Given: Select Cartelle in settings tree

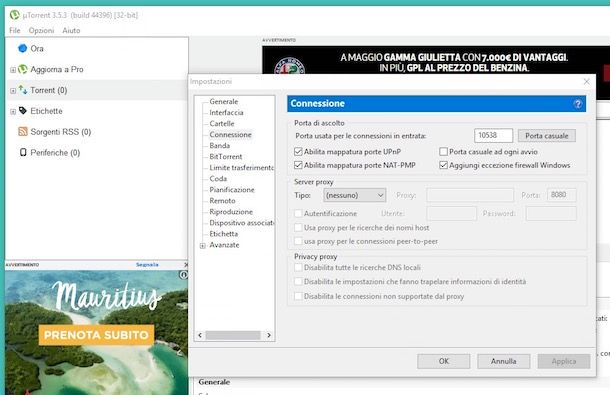Looking at the screenshot, I should [222, 123].
